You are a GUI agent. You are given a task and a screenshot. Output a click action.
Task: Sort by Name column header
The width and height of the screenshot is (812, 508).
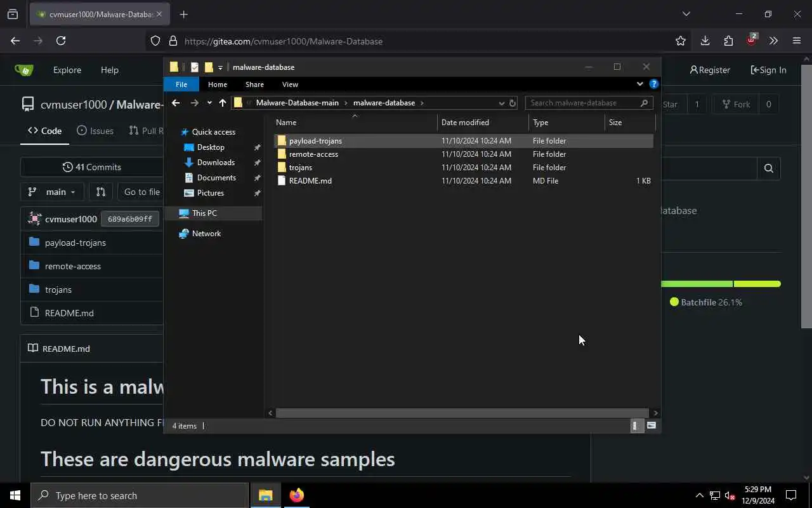(x=355, y=123)
